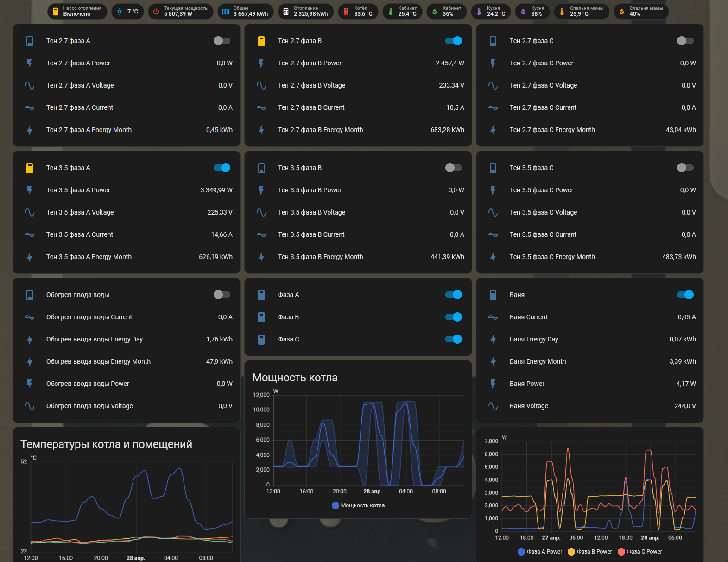728x562 pixels.
Task: Click the Фаза B switch icon
Action: tap(261, 317)
